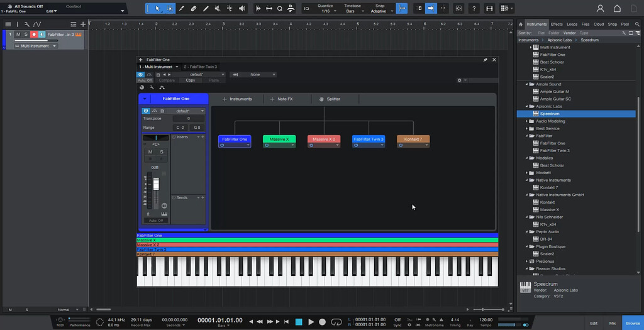
Task: Select the Bend tool
Action: click(x=230, y=8)
